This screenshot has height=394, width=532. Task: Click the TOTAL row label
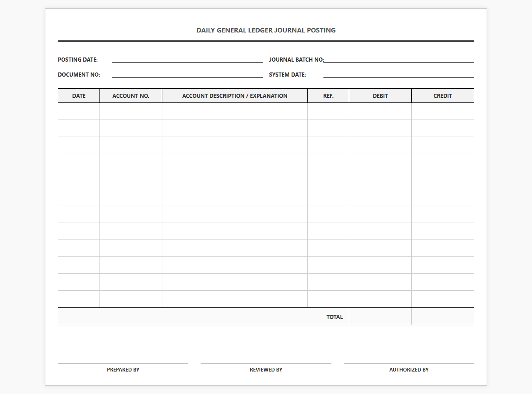tap(335, 317)
